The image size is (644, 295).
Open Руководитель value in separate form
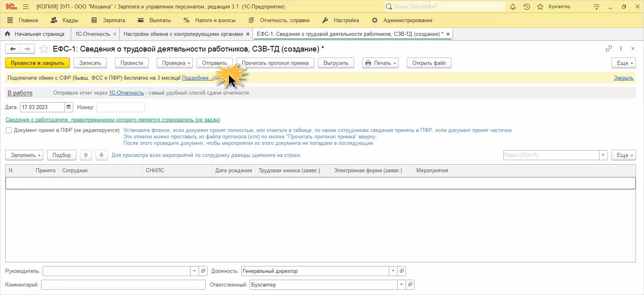tap(203, 271)
